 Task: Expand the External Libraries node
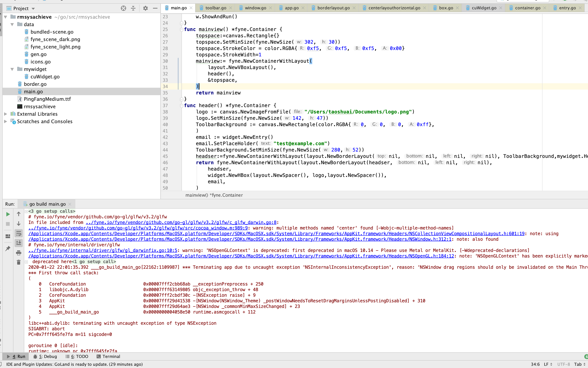pos(5,114)
